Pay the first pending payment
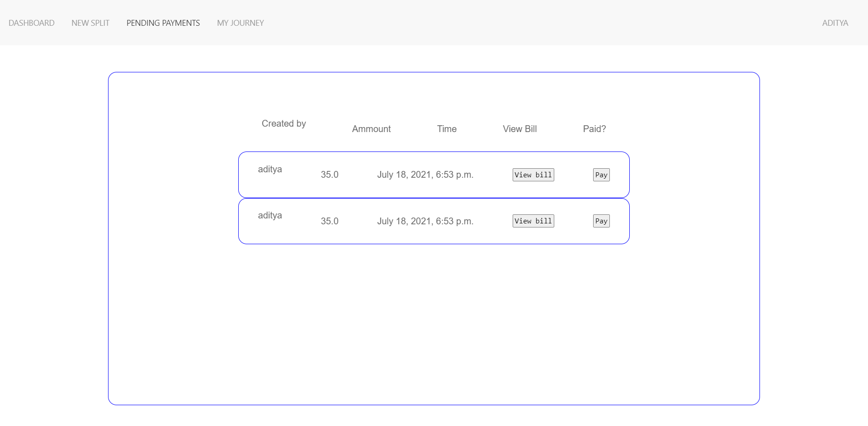This screenshot has width=868, height=426. (x=601, y=175)
